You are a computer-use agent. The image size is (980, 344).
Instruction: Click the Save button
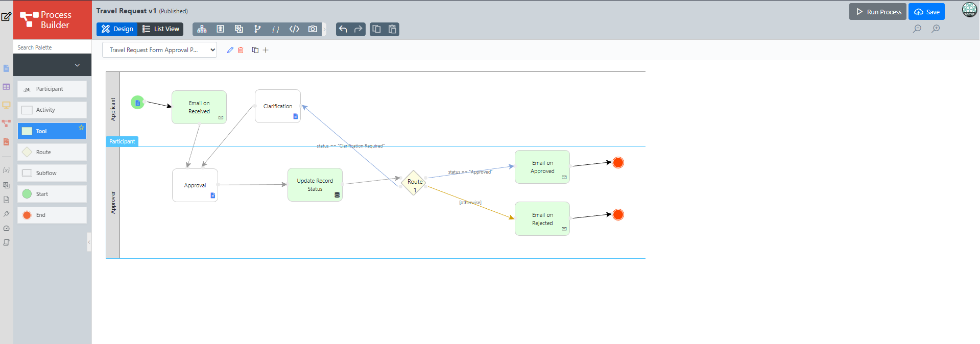(926, 12)
